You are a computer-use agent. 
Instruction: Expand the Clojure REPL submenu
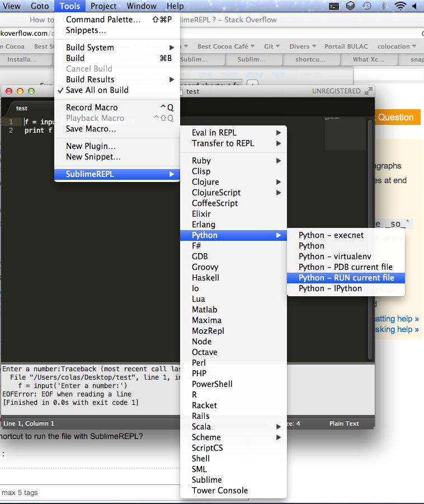point(233,181)
